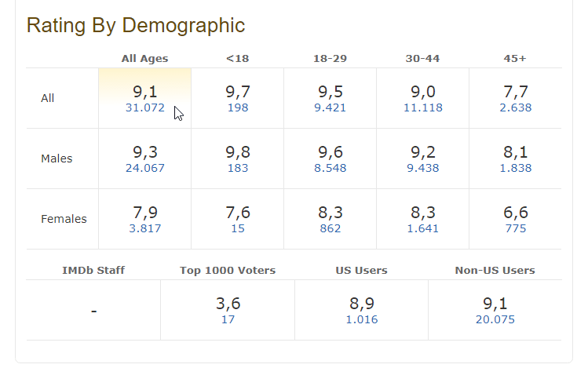This screenshot has width=588, height=368.
Task: Click the highlighted 9,1 all-ages rating cell
Action: point(144,98)
